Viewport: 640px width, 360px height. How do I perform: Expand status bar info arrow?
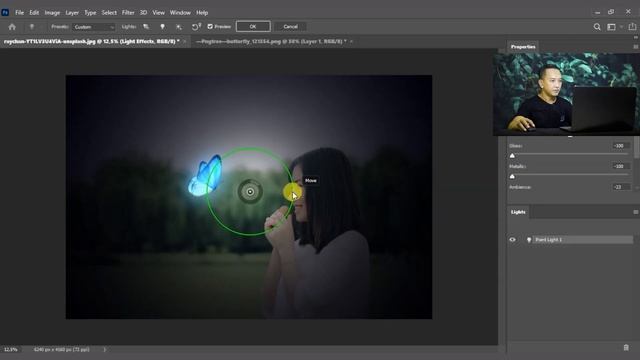tap(104, 349)
